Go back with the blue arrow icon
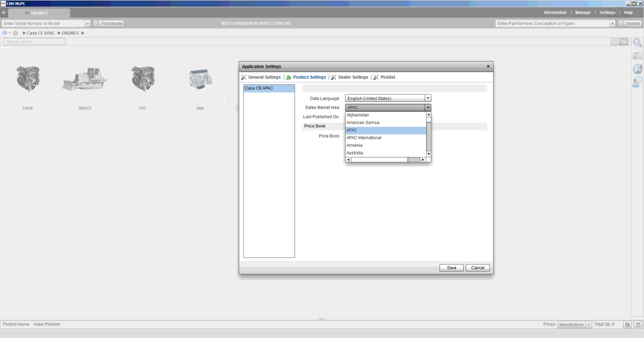This screenshot has width=644, height=338. pyautogui.click(x=4, y=33)
